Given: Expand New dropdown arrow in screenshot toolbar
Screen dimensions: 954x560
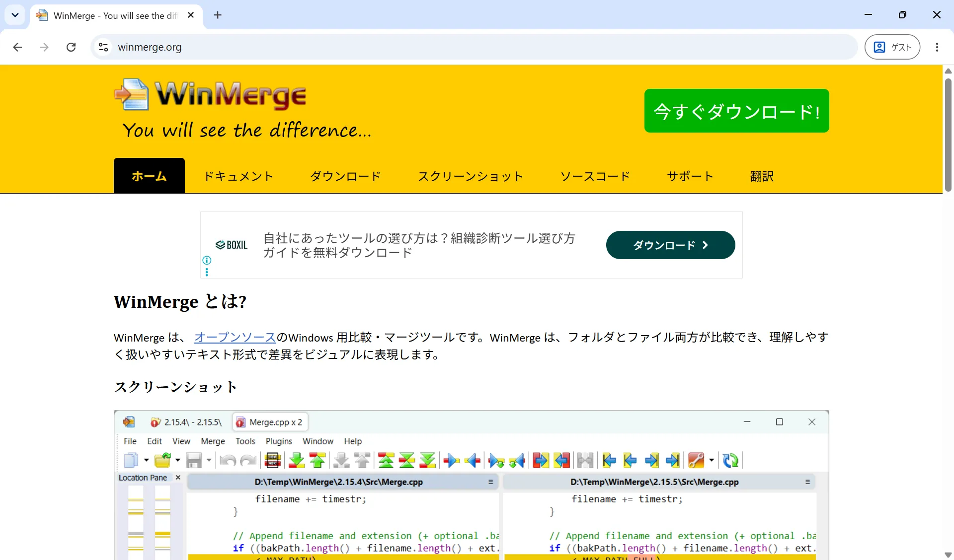Looking at the screenshot, I should pos(146,460).
